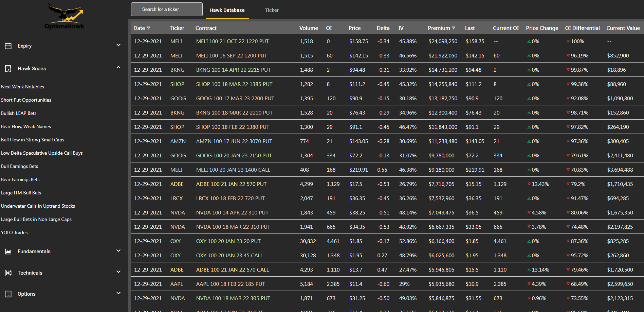Click the Contract column header
Viewport: 644px width, 312px height.
click(x=206, y=28)
